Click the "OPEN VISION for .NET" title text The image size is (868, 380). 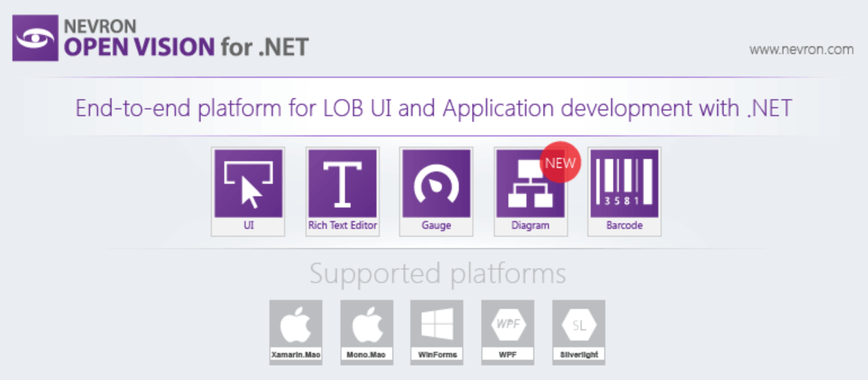tap(186, 47)
